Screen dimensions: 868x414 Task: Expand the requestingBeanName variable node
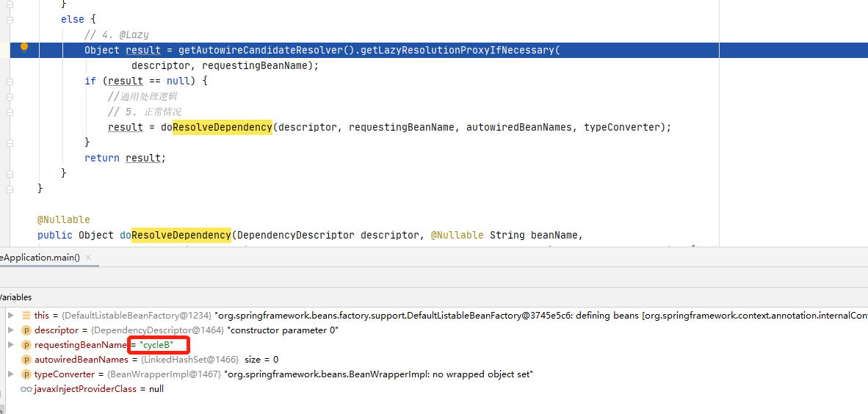10,345
